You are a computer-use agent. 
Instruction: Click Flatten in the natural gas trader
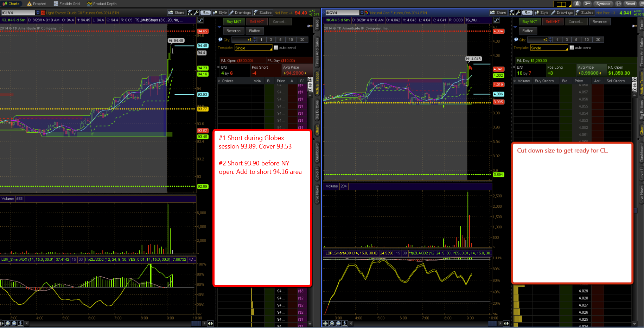[528, 31]
